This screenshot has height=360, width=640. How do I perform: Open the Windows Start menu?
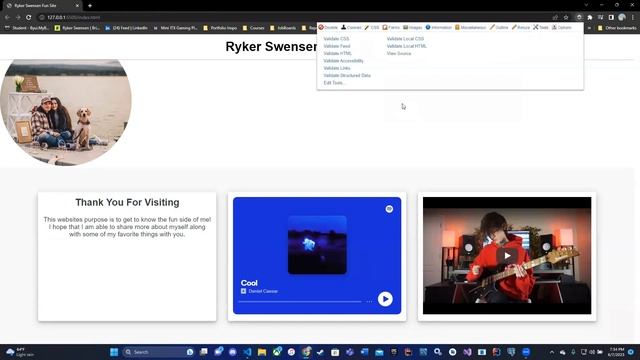114,352
